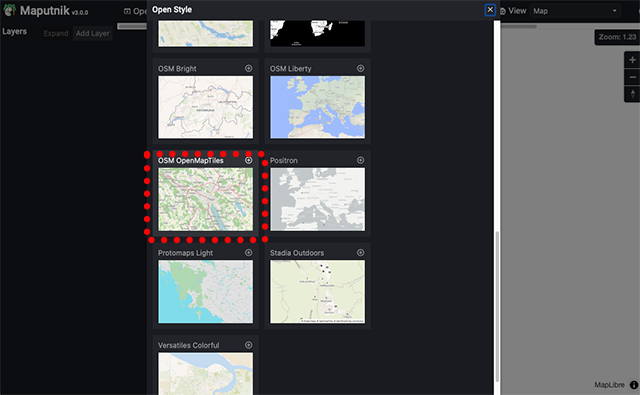Click the plus icon on Protomaps Light card
The width and height of the screenshot is (640, 395).
(x=249, y=253)
